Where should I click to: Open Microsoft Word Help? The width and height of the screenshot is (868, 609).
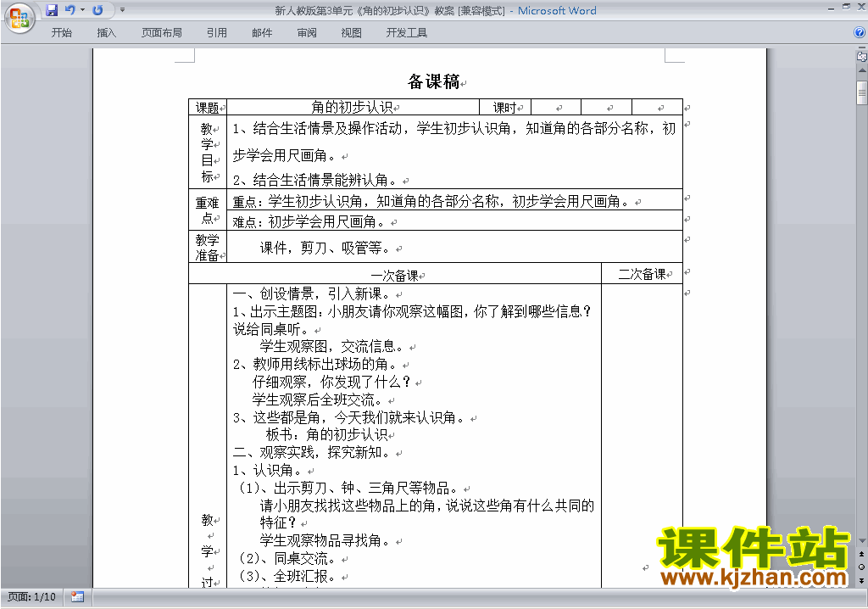(x=860, y=33)
